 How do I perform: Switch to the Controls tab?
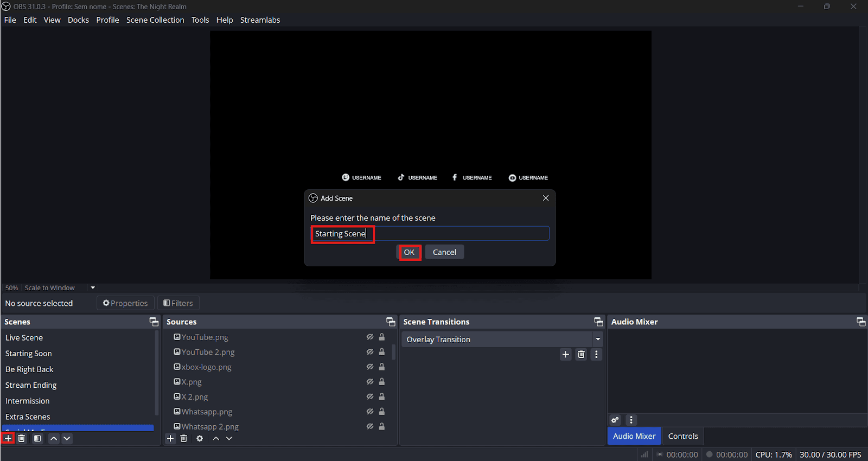point(683,436)
